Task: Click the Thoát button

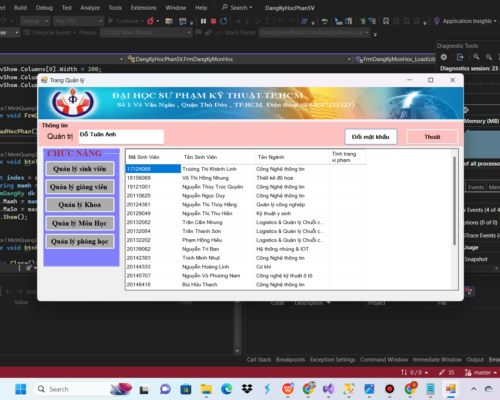Action: 432,137
